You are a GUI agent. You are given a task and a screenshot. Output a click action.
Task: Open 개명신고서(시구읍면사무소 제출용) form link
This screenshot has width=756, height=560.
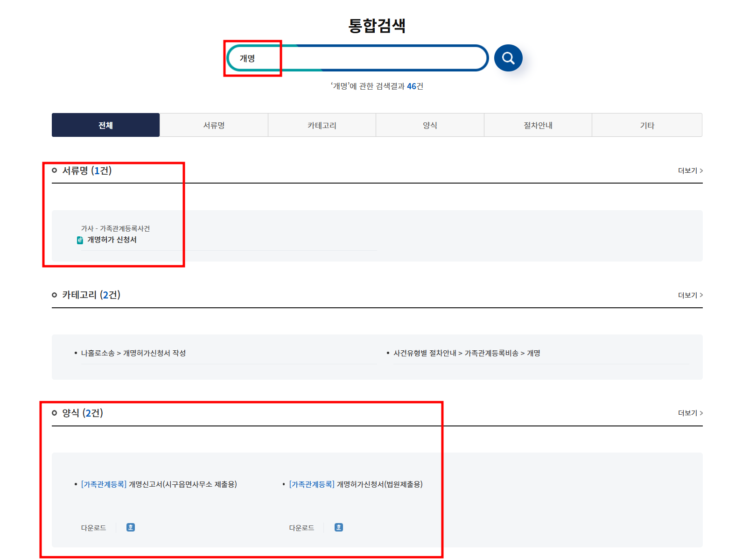[x=159, y=484]
